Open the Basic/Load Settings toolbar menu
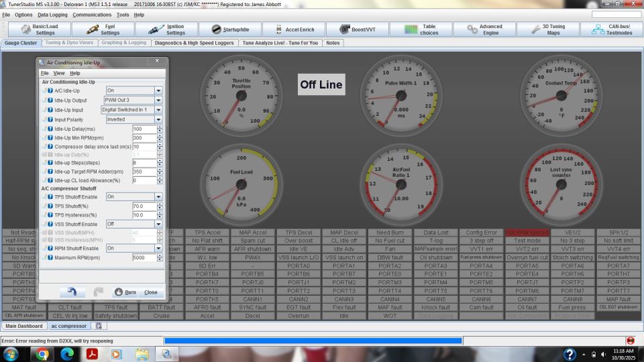 [40, 29]
